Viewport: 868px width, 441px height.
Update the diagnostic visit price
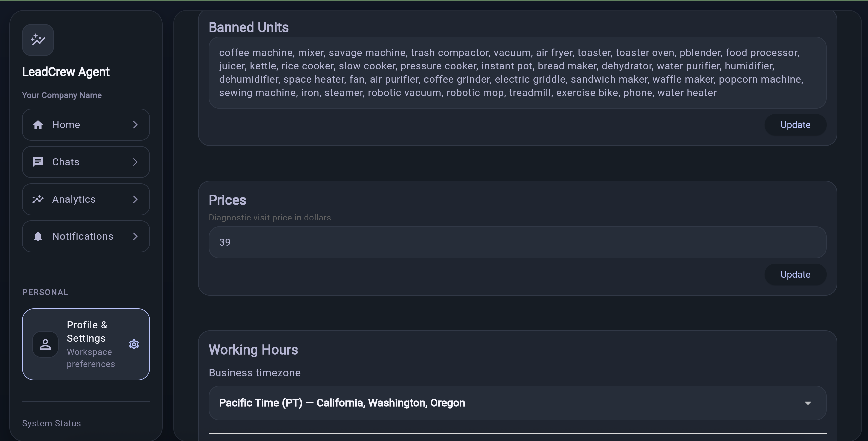click(x=795, y=274)
